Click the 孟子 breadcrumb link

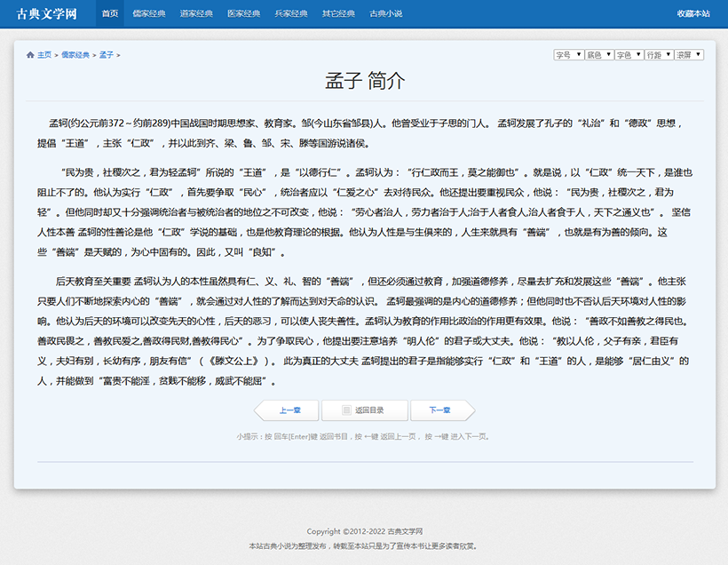[x=107, y=55]
